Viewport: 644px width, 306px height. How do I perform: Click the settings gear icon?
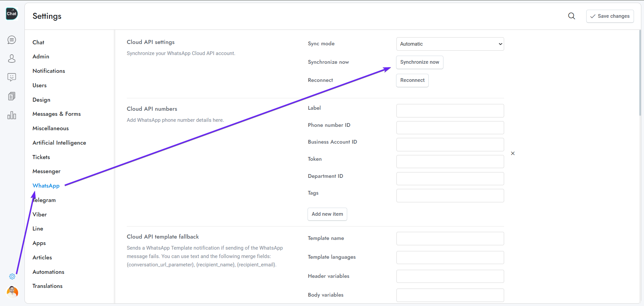[12, 276]
